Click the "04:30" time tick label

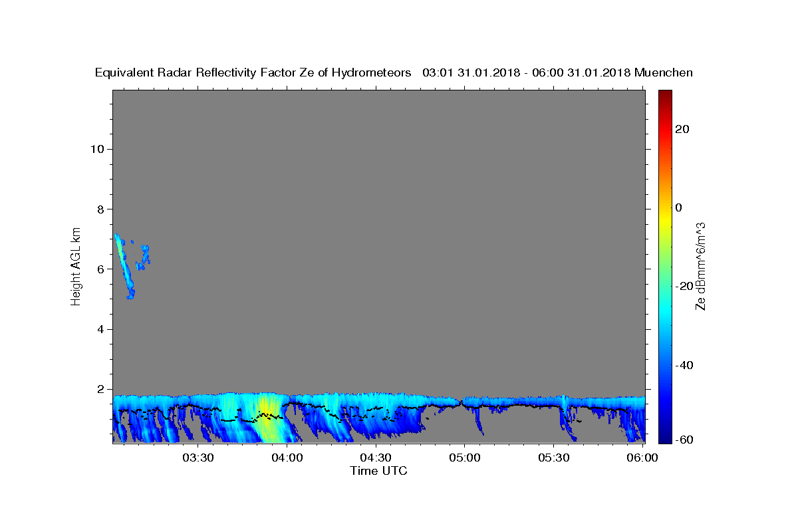point(376,458)
